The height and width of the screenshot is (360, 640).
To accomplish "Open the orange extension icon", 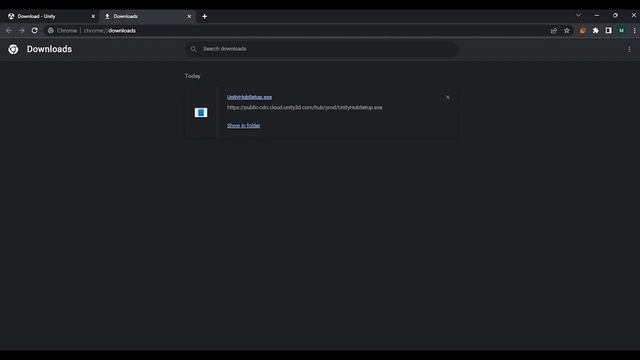I will [582, 31].
